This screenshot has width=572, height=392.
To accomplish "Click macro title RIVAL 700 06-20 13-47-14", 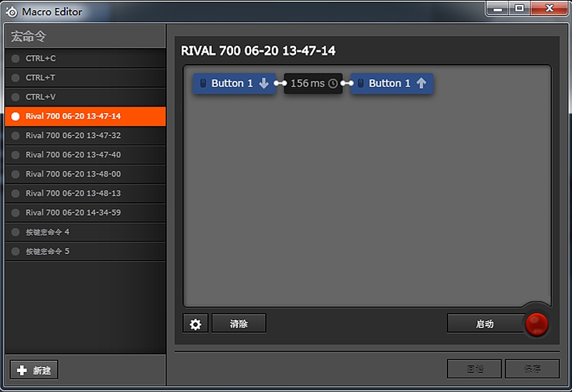I will click(x=258, y=51).
